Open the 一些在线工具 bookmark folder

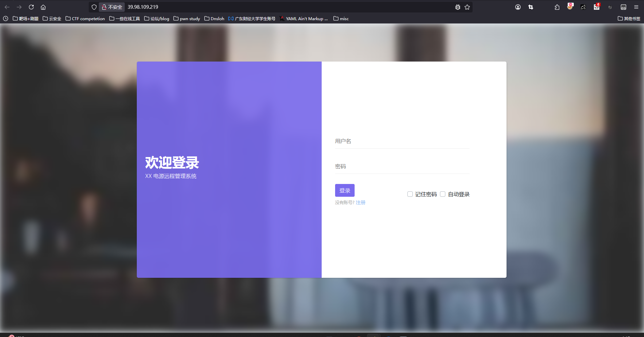coord(124,18)
